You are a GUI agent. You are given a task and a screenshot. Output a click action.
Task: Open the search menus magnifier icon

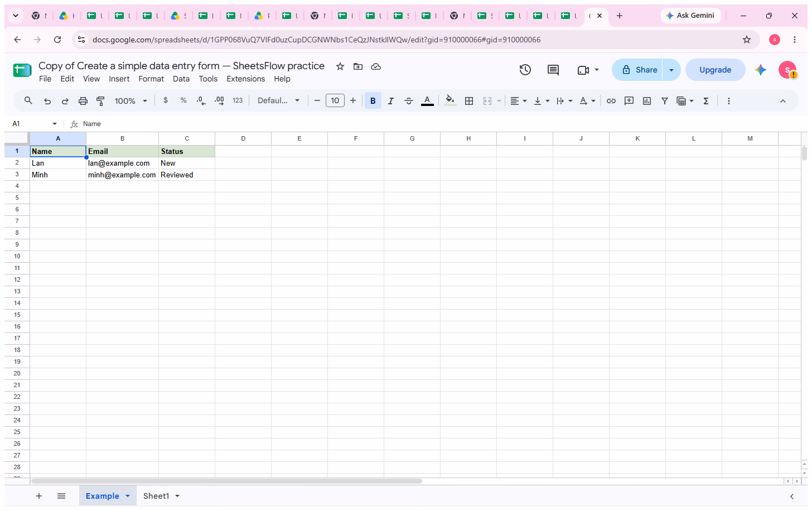pyautogui.click(x=28, y=101)
